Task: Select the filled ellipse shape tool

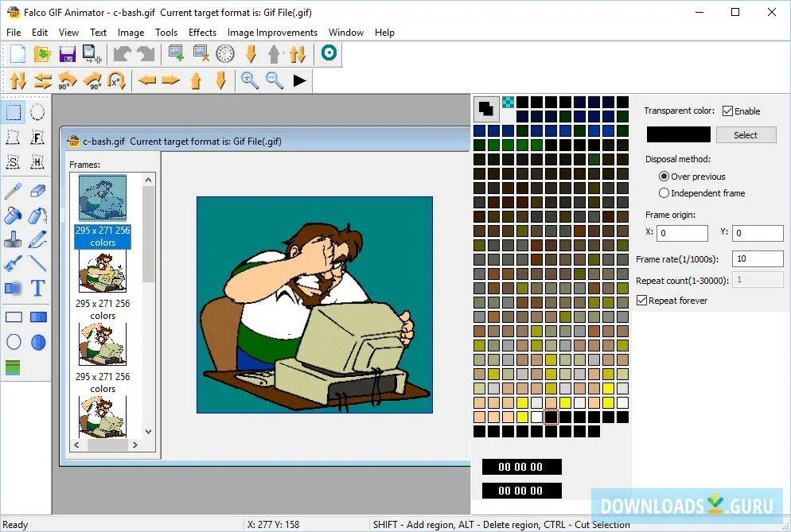Action: [x=38, y=343]
